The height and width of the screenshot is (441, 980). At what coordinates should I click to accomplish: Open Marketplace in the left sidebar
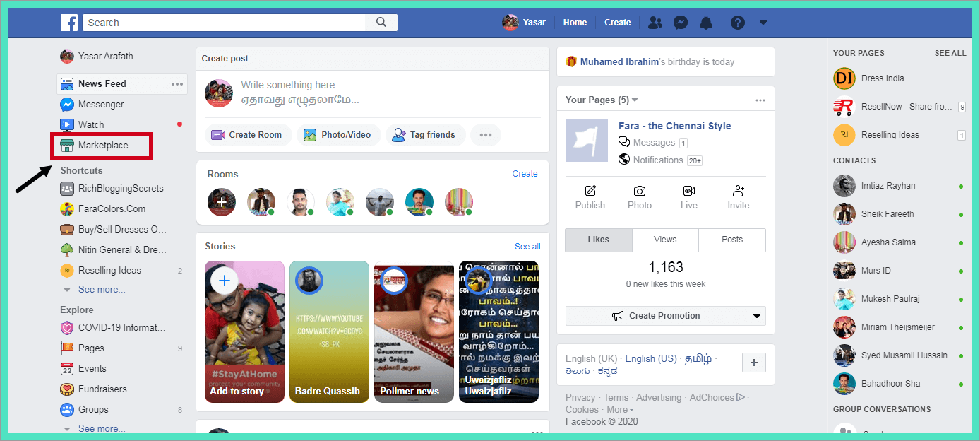click(104, 146)
